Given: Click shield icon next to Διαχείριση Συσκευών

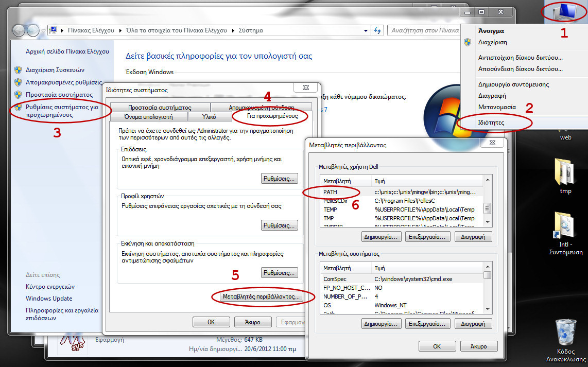Looking at the screenshot, I should tap(18, 69).
